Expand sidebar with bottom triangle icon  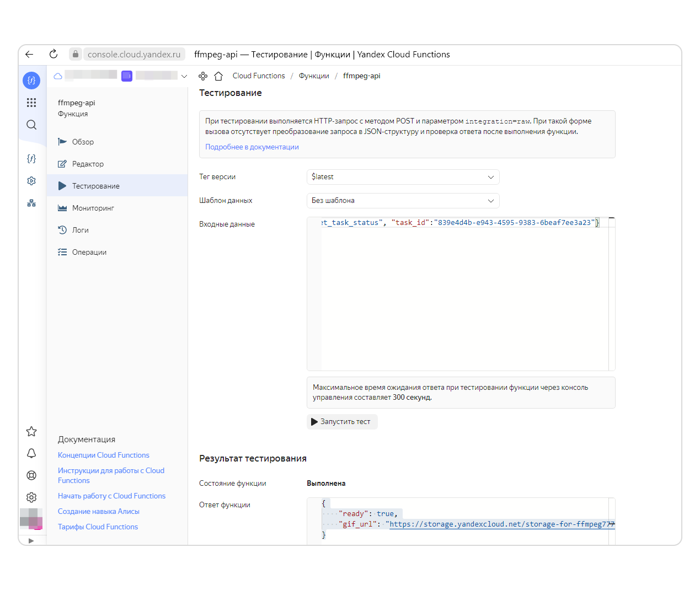(x=31, y=541)
